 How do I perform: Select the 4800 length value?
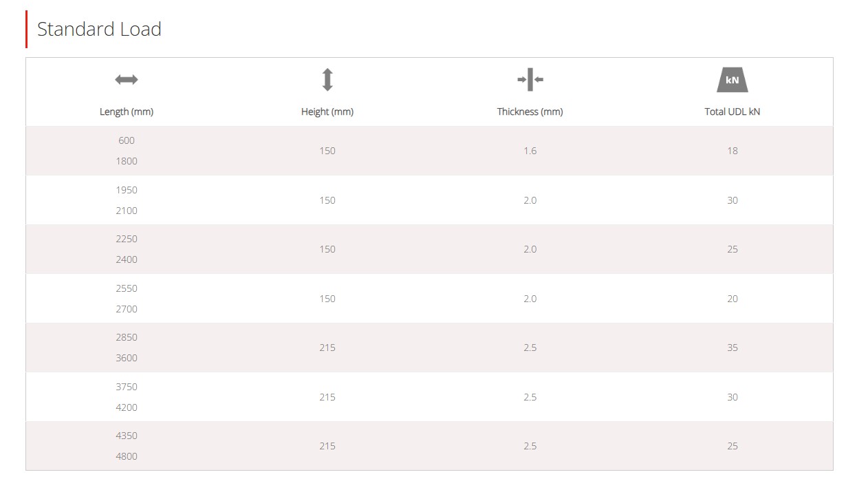127,456
